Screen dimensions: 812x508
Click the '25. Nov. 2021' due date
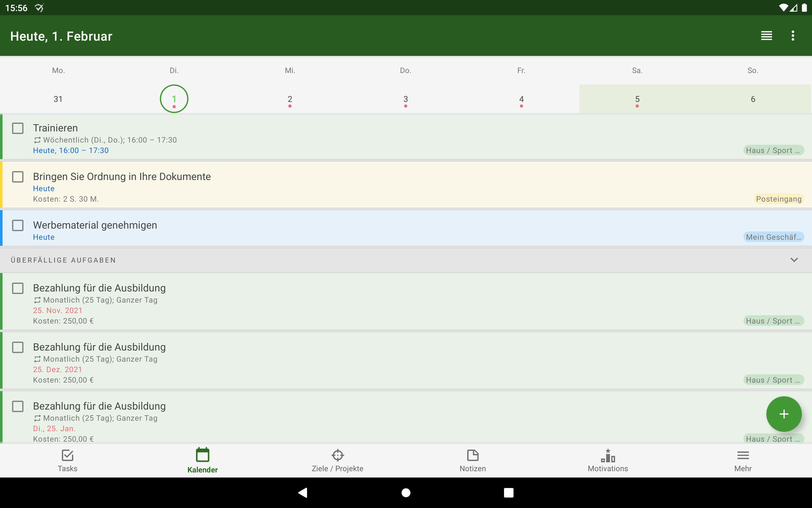tap(58, 311)
